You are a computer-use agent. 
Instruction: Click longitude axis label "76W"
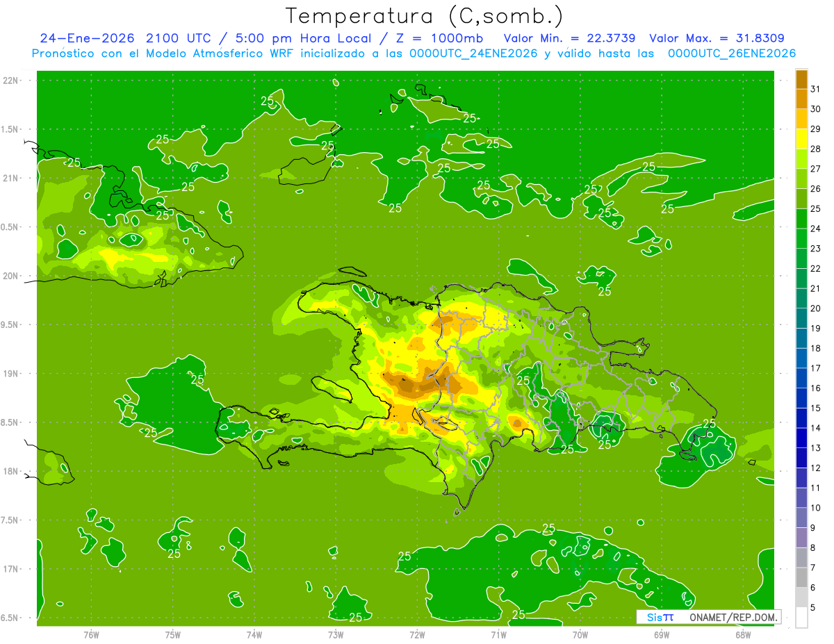[91, 635]
